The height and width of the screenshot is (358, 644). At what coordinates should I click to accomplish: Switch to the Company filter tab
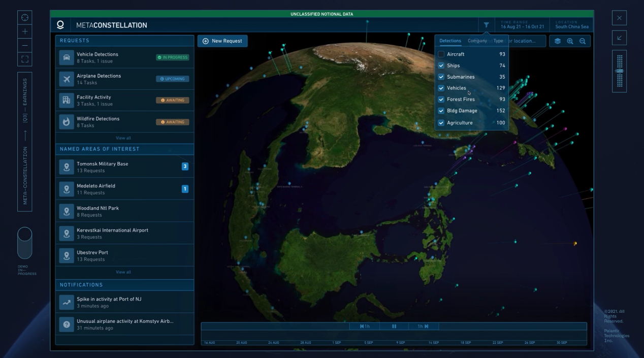pos(477,41)
